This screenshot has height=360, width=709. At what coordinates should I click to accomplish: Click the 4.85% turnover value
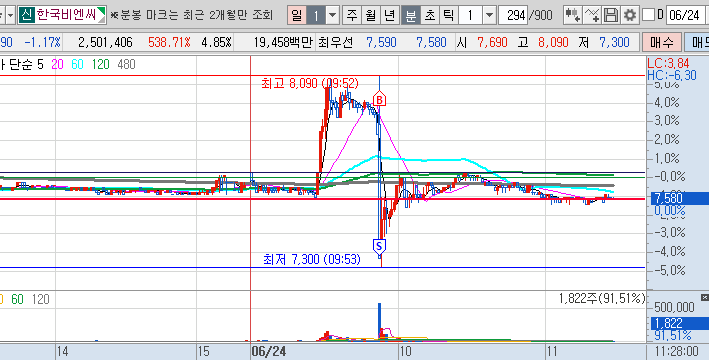pos(216,43)
